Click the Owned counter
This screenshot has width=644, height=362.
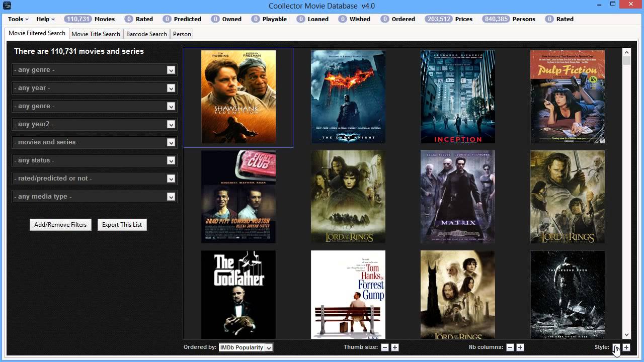[226, 19]
